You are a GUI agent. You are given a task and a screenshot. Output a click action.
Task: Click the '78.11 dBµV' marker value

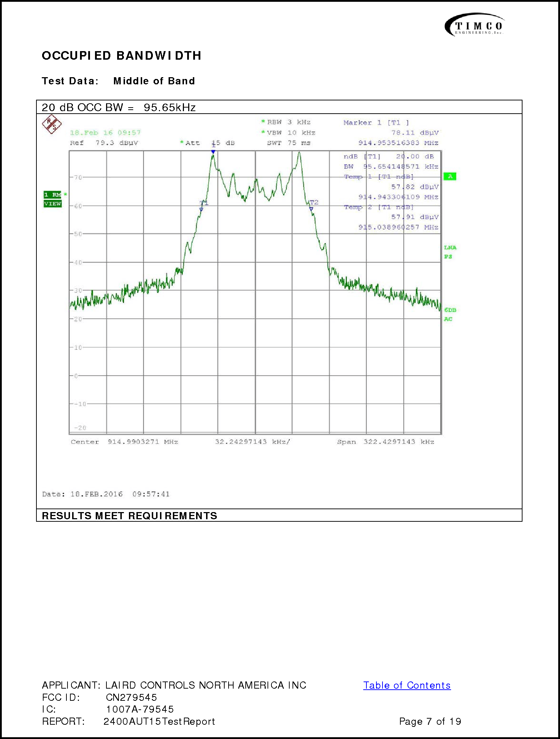(x=415, y=133)
